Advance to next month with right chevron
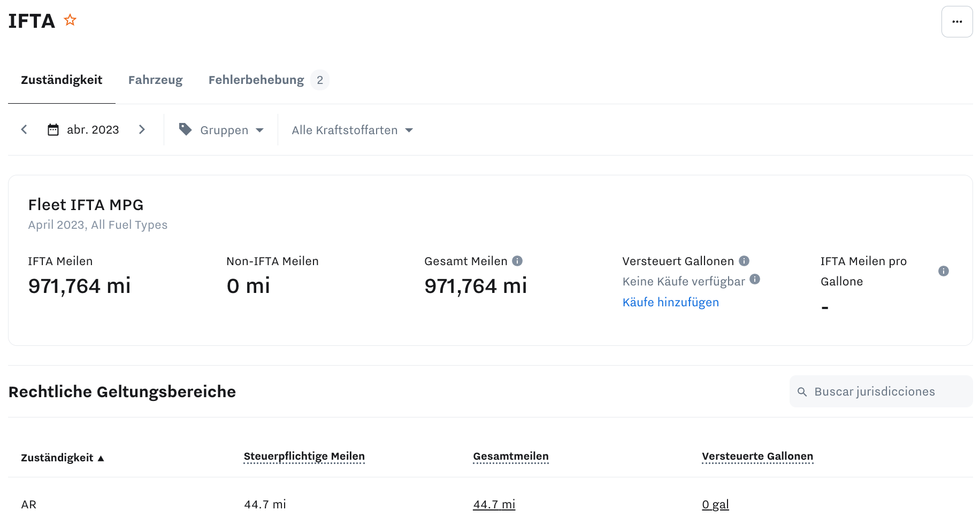The image size is (980, 526). pos(142,130)
